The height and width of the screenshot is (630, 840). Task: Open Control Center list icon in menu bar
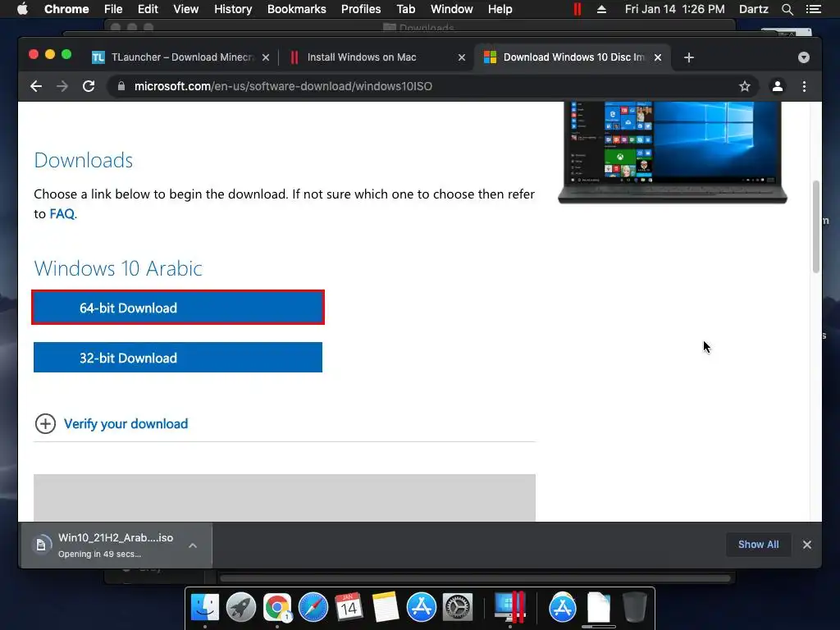(813, 9)
